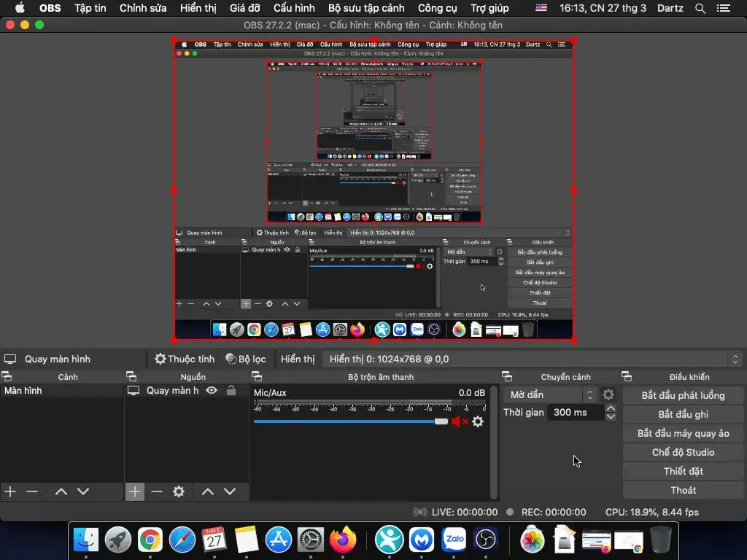
Task: Open Photos app from the Dock
Action: click(532, 540)
